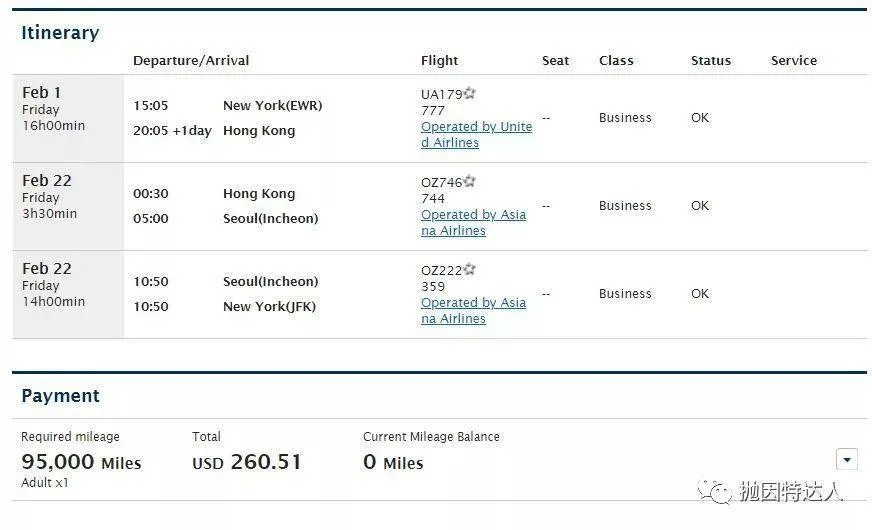This screenshot has width=872, height=530.
Task: Click the Itinerary section heading
Action: [x=60, y=33]
